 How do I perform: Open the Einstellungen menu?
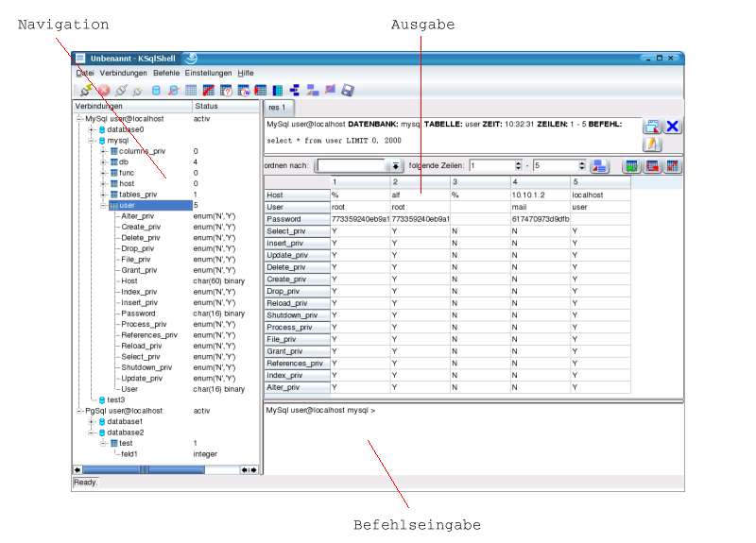coord(208,73)
